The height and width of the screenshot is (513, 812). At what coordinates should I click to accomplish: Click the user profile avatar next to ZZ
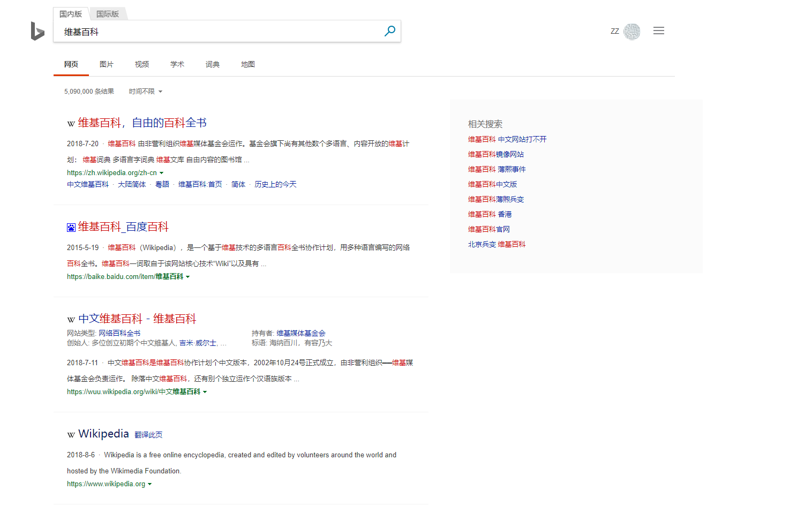(x=632, y=31)
